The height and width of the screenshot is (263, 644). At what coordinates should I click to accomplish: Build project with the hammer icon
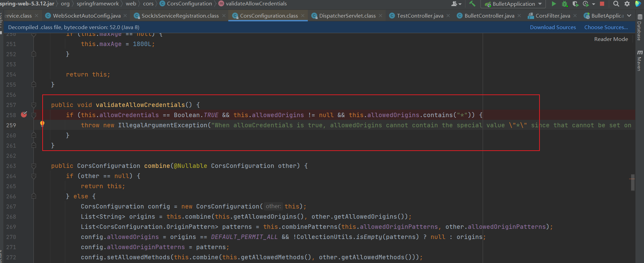point(472,4)
